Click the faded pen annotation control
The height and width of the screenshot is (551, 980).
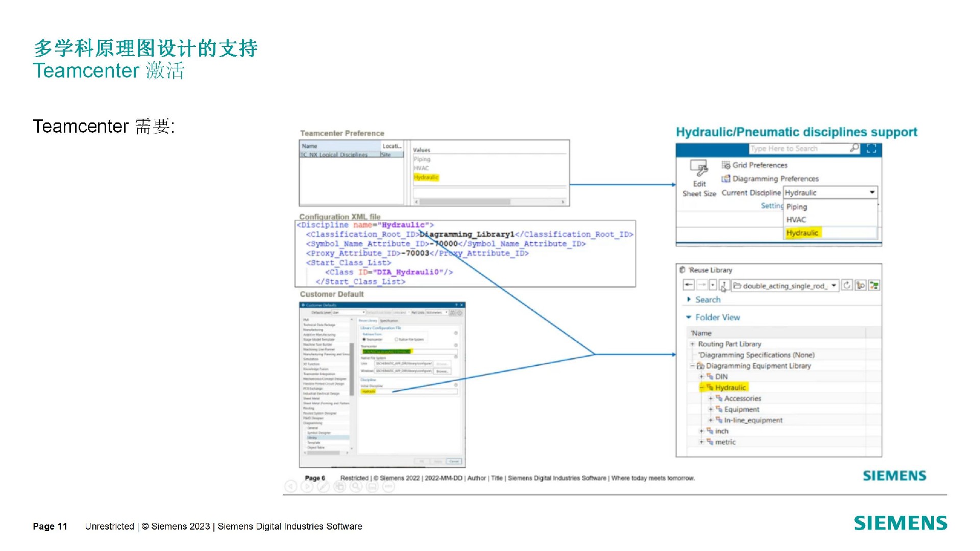click(x=323, y=487)
